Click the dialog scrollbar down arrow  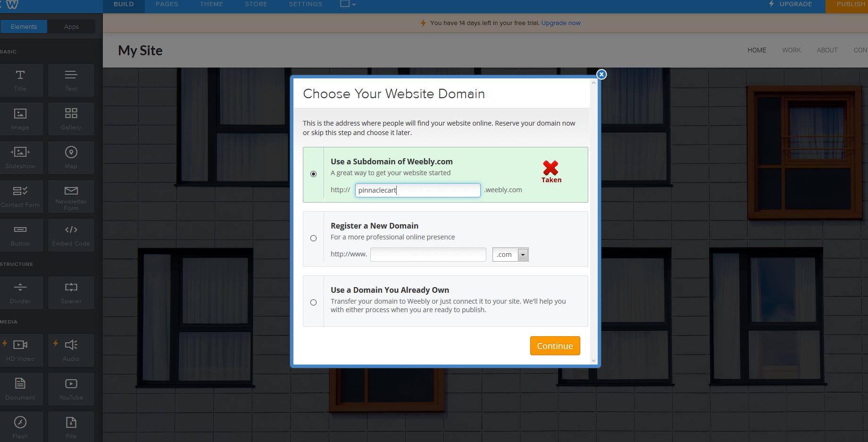pyautogui.click(x=593, y=361)
